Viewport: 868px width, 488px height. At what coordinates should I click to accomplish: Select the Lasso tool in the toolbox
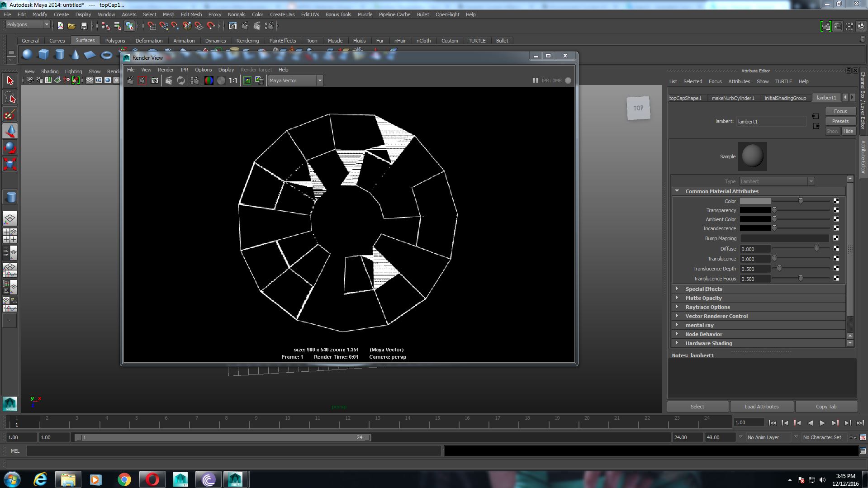tap(10, 97)
